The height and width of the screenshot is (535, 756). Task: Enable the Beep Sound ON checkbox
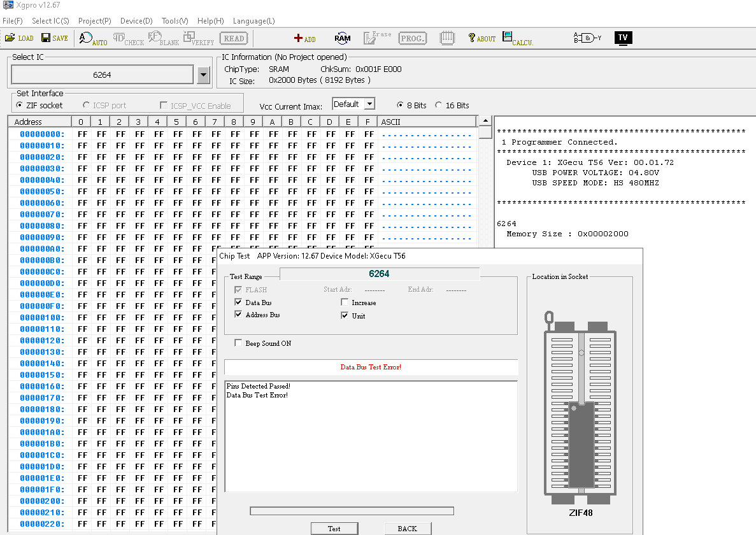(239, 343)
